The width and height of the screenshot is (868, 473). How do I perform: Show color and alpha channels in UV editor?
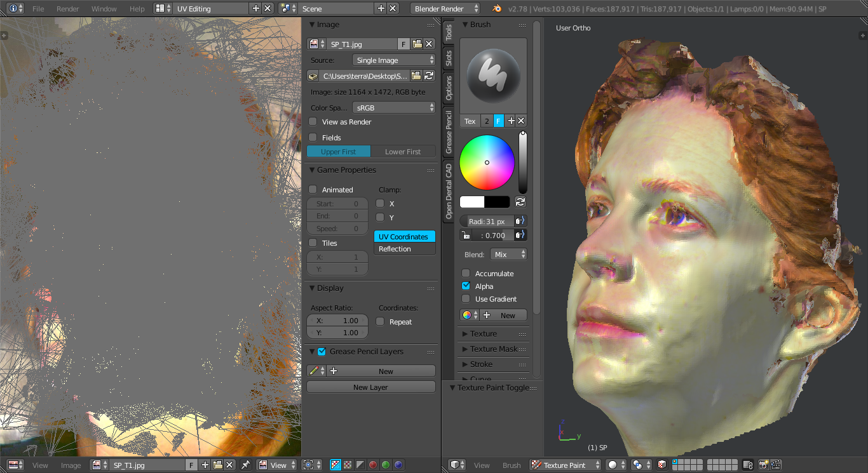336,465
